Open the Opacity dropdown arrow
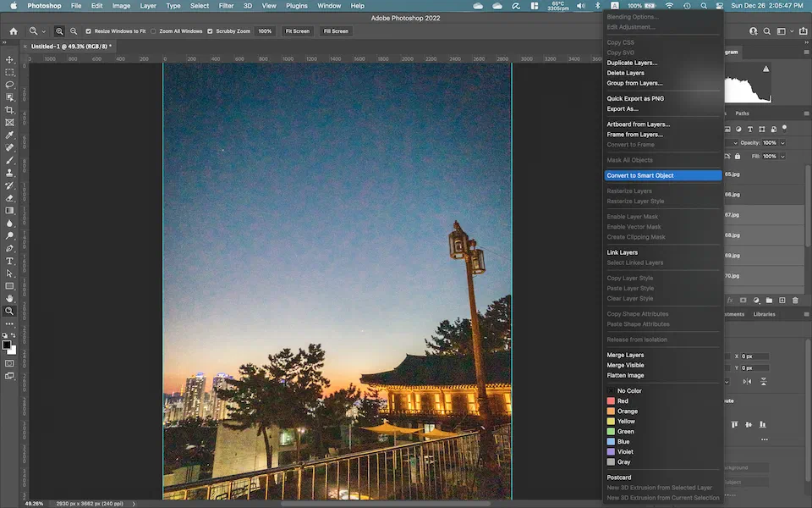This screenshot has height=508, width=812. tap(782, 143)
